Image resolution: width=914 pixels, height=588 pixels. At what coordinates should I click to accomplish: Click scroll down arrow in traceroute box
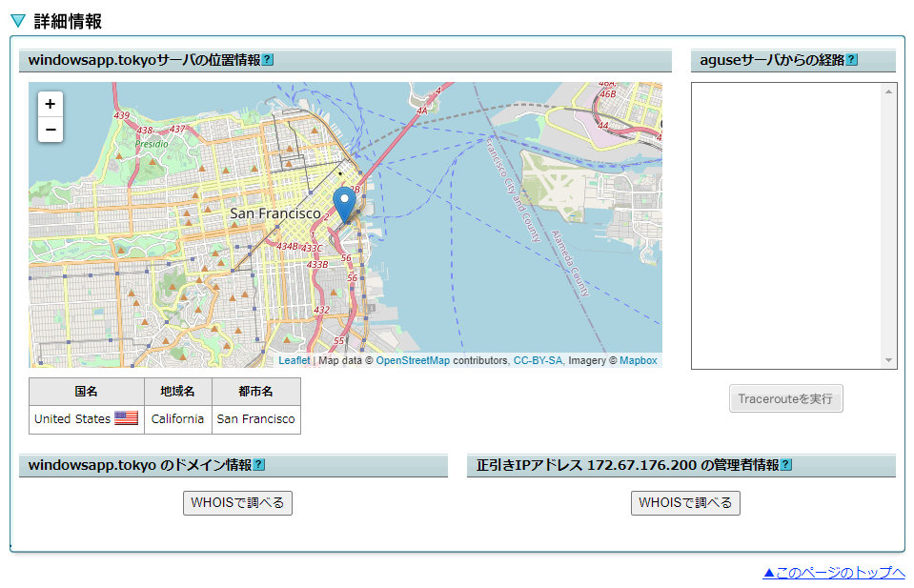coord(888,360)
